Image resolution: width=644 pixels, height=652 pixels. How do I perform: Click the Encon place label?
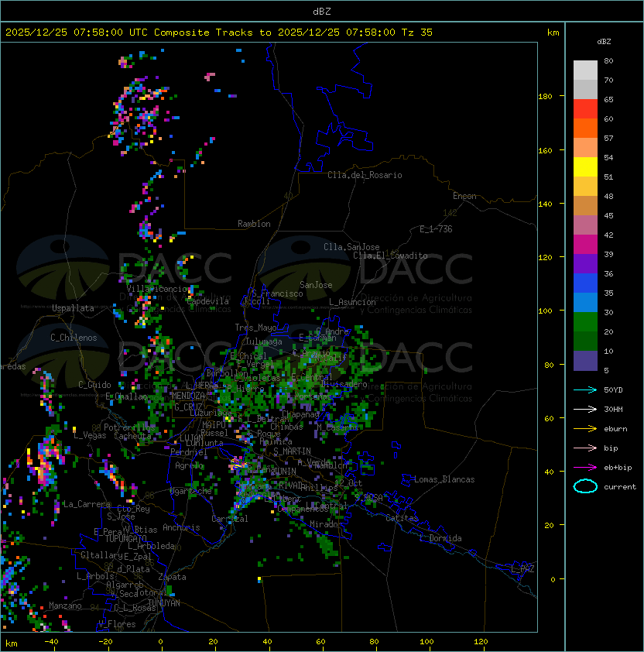tap(464, 196)
